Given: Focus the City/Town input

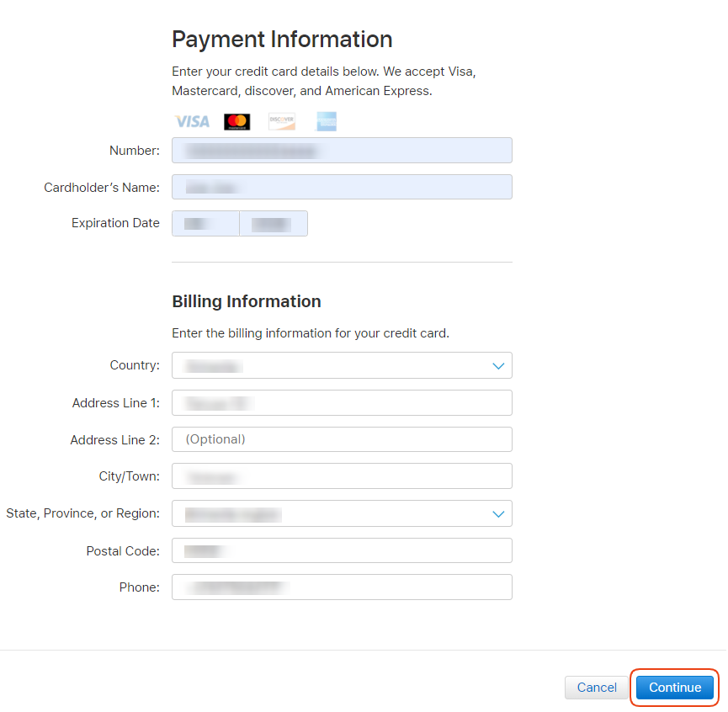Looking at the screenshot, I should tap(342, 476).
